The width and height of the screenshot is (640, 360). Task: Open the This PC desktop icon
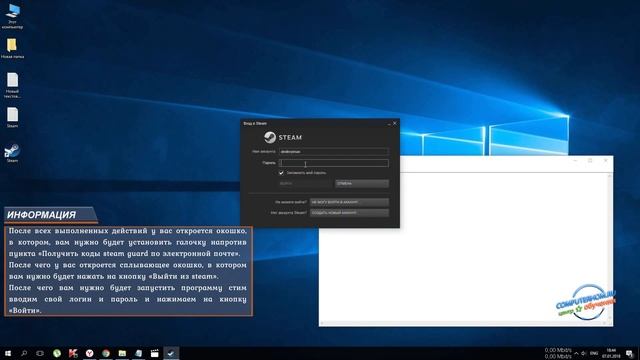[x=12, y=16]
